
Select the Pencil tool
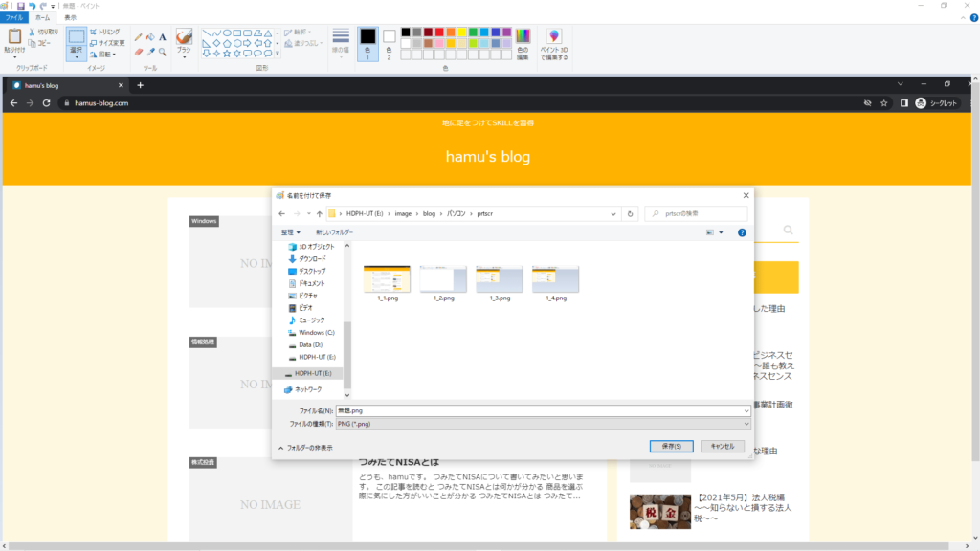tap(138, 37)
